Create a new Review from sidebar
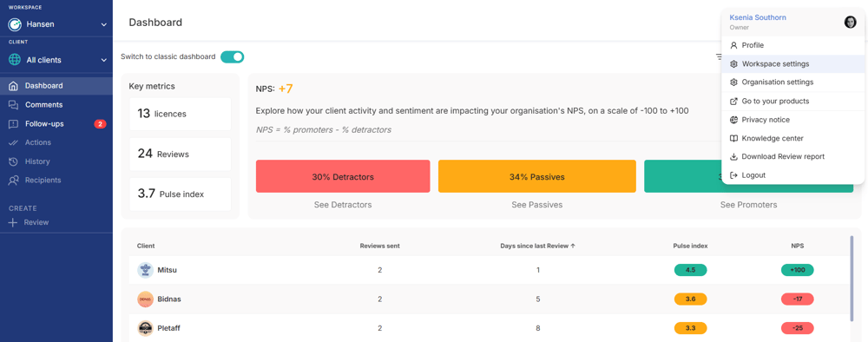 tap(29, 222)
